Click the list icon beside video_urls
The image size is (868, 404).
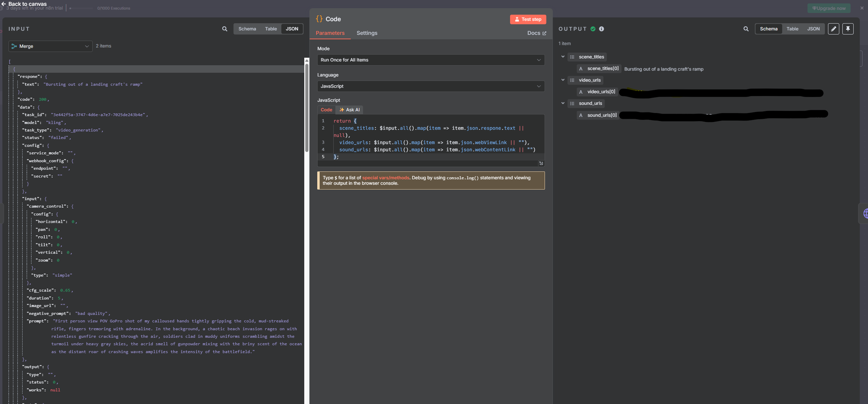point(572,80)
